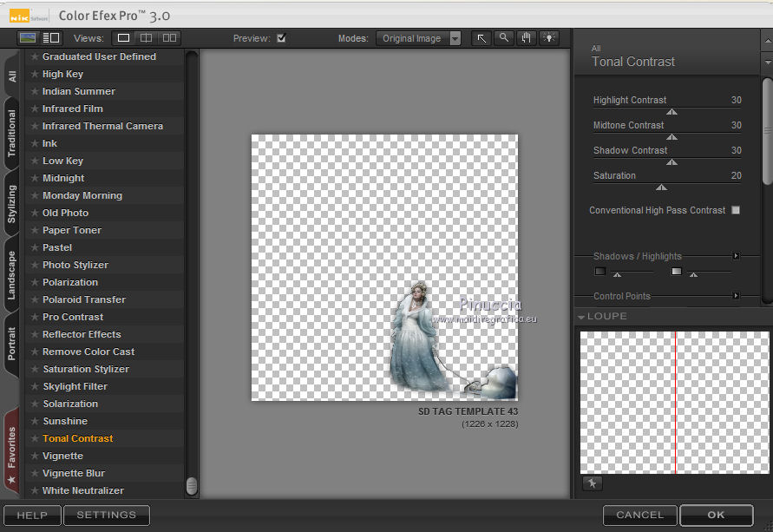Adjust the Saturation slider handle

pyautogui.click(x=662, y=187)
